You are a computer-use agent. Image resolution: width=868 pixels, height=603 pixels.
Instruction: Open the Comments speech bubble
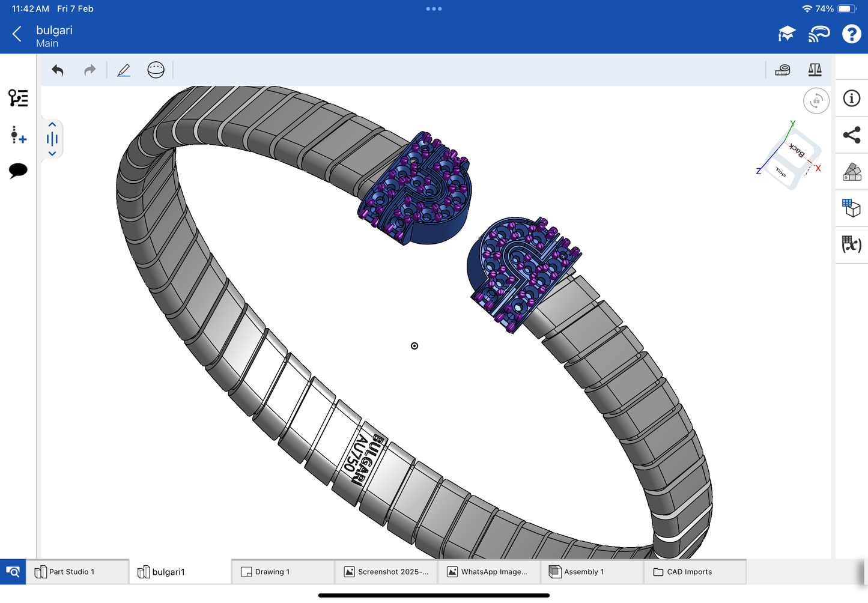coord(18,171)
